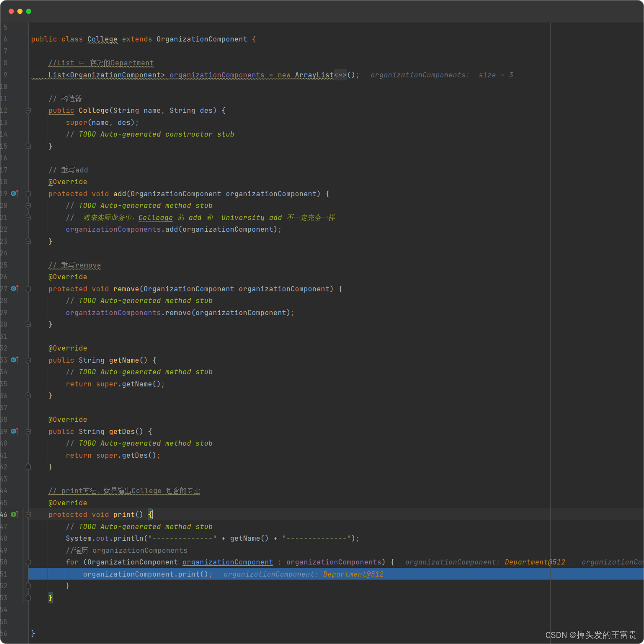Click the highlighted closing brace of print method
The width and height of the screenshot is (644, 644).
(x=50, y=598)
